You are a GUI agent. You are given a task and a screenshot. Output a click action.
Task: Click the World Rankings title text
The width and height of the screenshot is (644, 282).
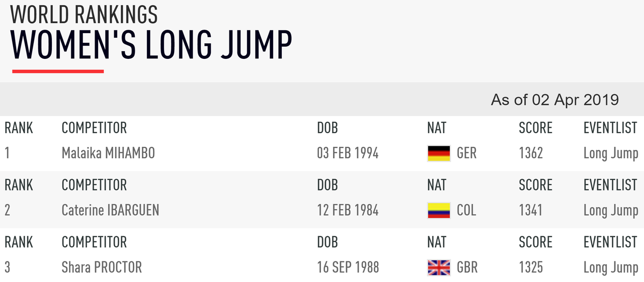[84, 14]
